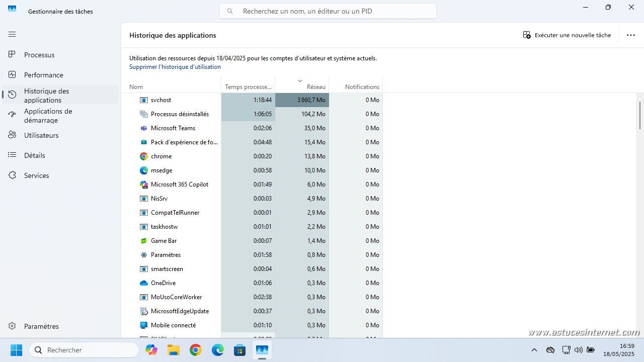Switch to the Processus page
644x362 pixels.
(60, 55)
